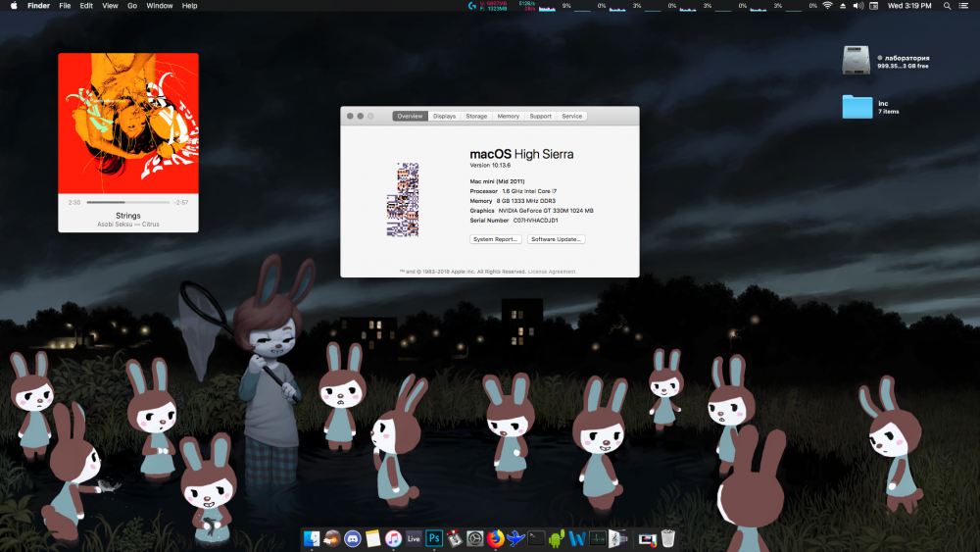This screenshot has height=552, width=980.
Task: Open the sheet music app in Dock
Action: [x=617, y=538]
